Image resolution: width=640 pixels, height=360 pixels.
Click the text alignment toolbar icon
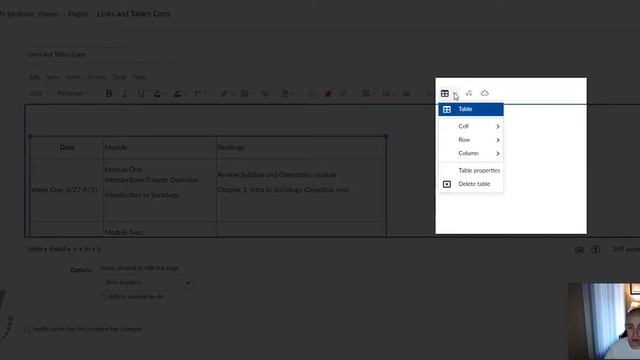click(366, 93)
